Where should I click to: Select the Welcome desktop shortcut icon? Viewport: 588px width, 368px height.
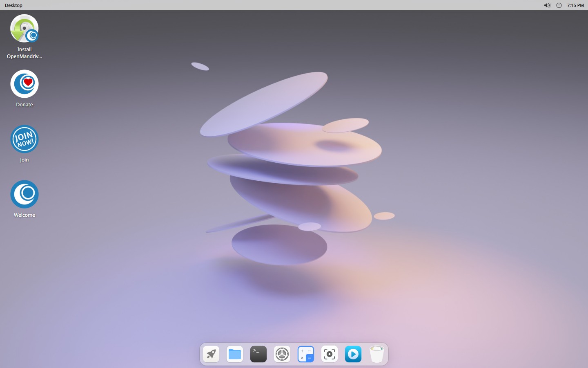pos(24,194)
